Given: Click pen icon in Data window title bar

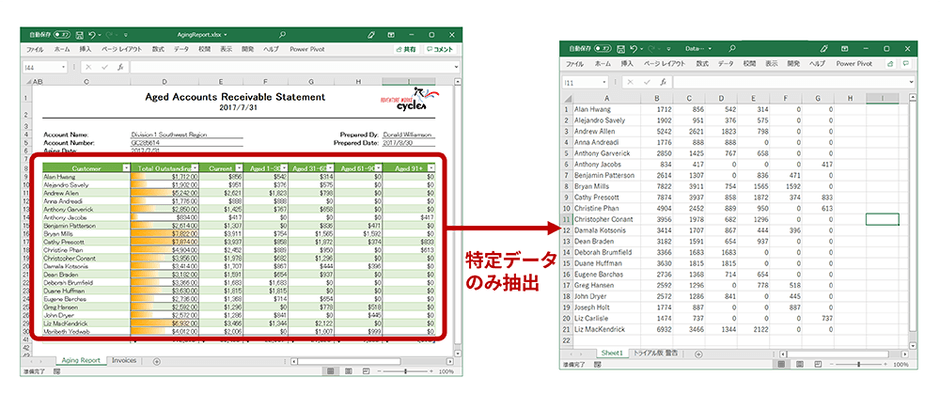Looking at the screenshot, I should 824,48.
